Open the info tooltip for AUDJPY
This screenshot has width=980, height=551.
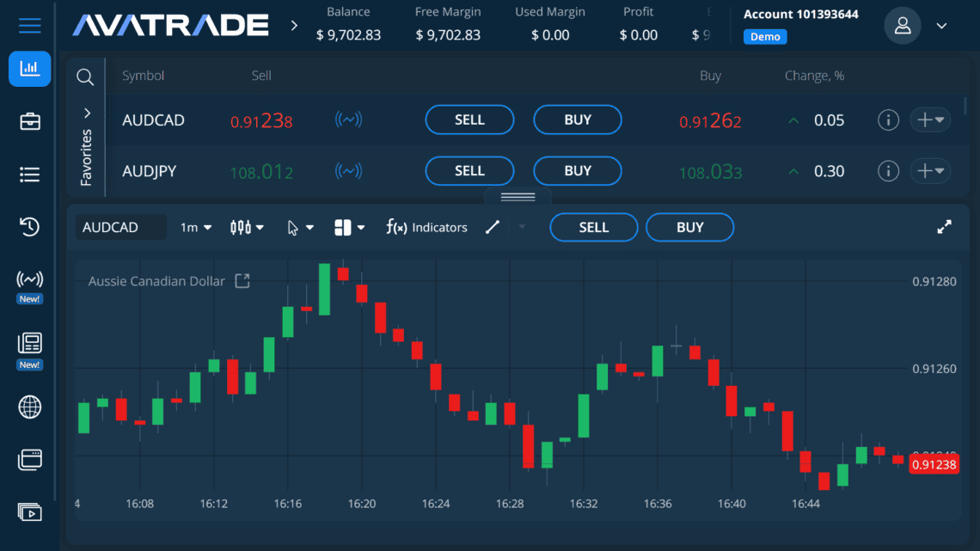pyautogui.click(x=888, y=170)
